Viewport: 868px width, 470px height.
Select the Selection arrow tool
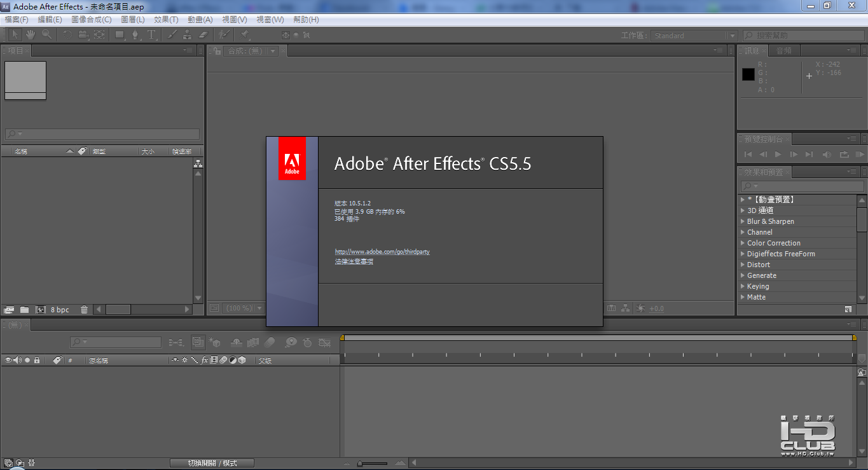pyautogui.click(x=15, y=35)
